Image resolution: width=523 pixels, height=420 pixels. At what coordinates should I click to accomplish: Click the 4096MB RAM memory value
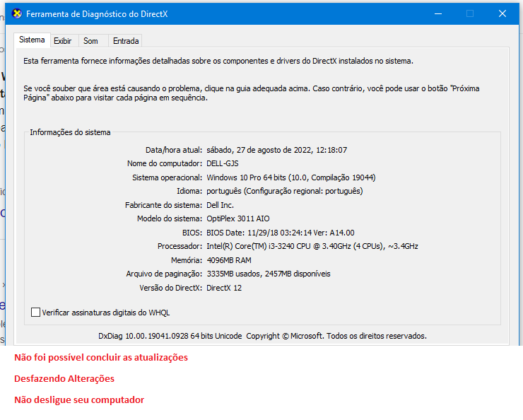[x=229, y=260]
